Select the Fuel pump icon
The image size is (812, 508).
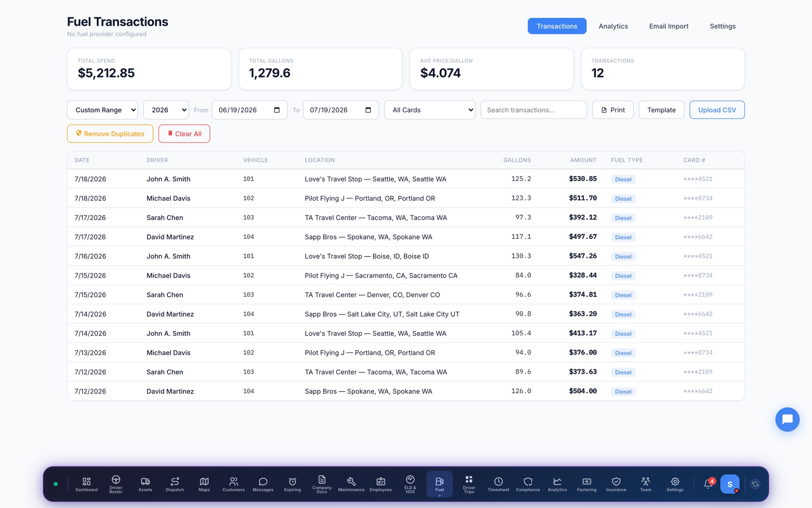[440, 484]
